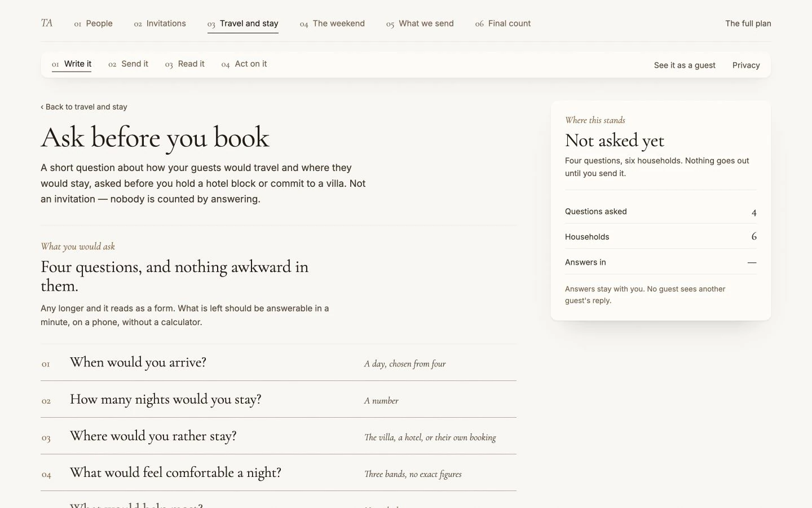This screenshot has width=812, height=508.
Task: Select question Where would you rather stay?
Action: pos(279,436)
